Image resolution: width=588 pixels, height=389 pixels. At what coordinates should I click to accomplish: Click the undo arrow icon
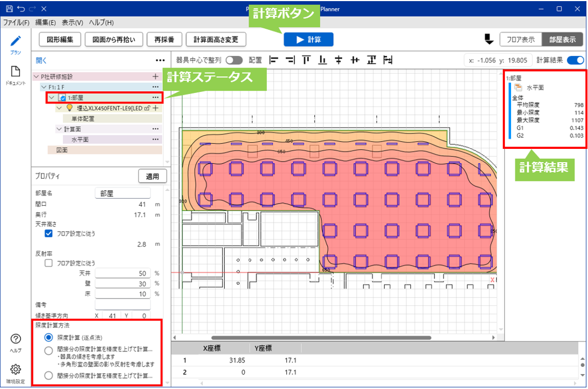[20, 9]
